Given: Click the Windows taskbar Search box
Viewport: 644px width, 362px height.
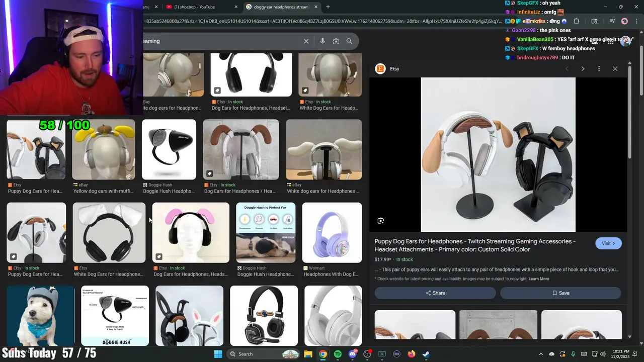Looking at the screenshot, I should (x=264, y=354).
